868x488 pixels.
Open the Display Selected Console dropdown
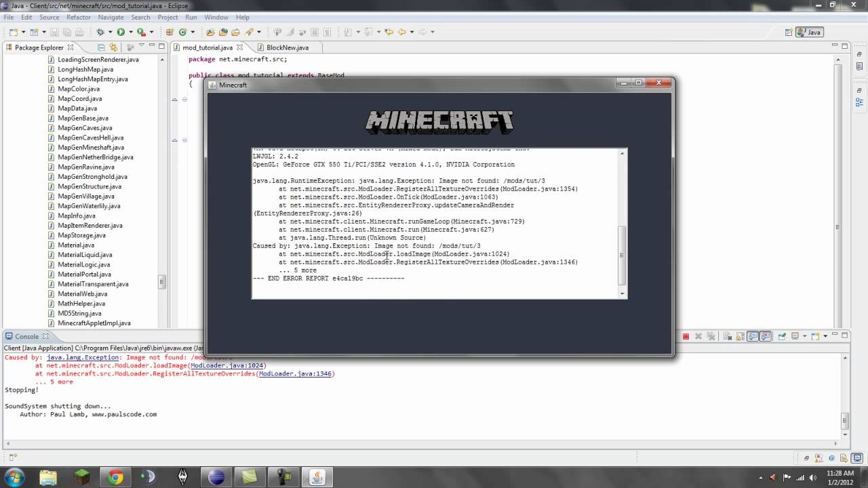805,336
